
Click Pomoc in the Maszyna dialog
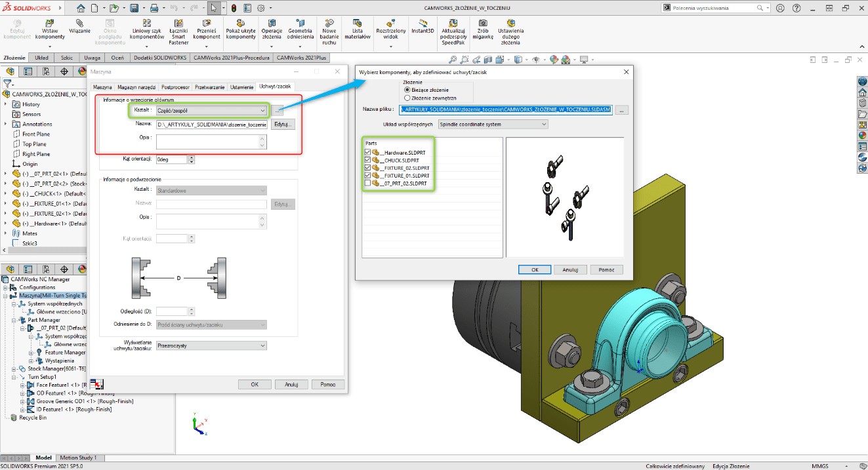[x=328, y=384]
